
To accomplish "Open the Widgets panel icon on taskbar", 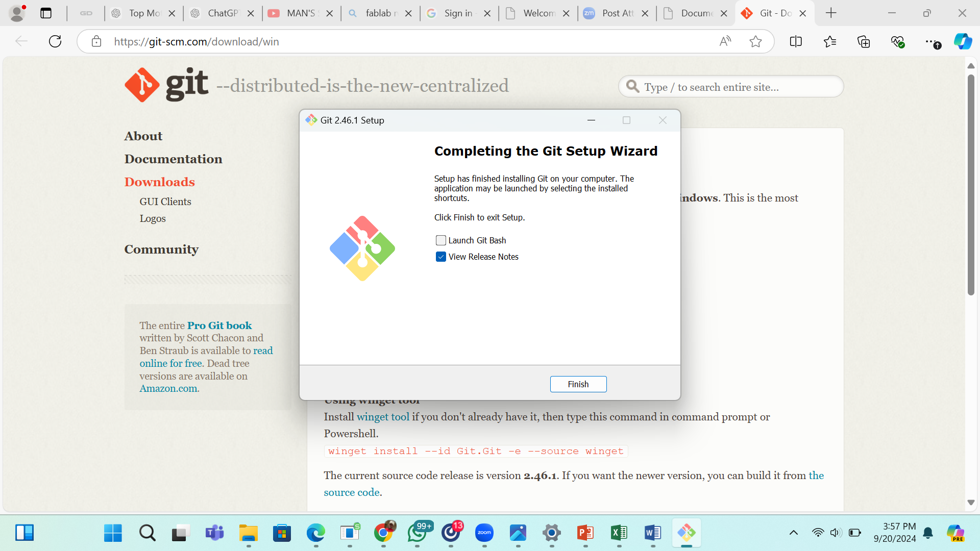I will coord(24,533).
